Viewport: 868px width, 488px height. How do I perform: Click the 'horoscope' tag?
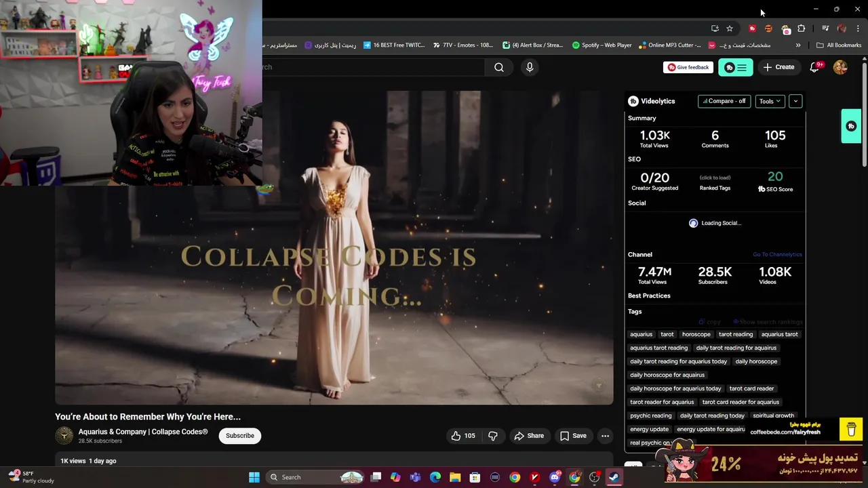(696, 334)
